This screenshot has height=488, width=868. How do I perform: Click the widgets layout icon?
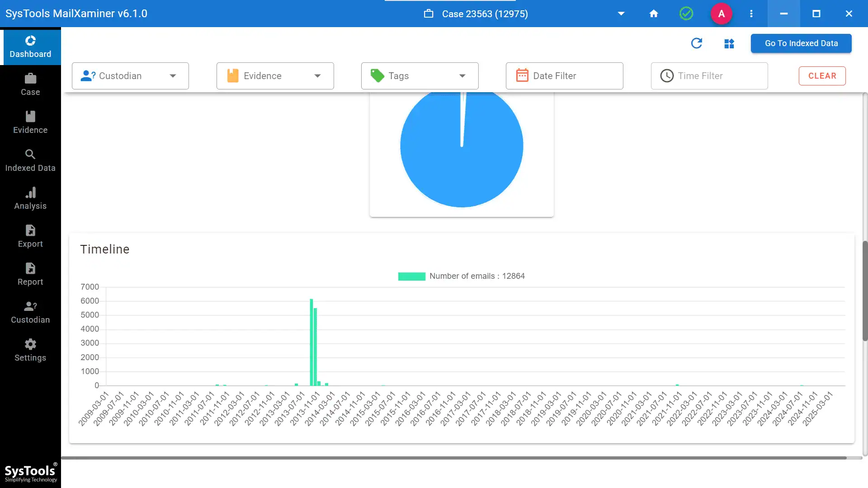(x=729, y=43)
